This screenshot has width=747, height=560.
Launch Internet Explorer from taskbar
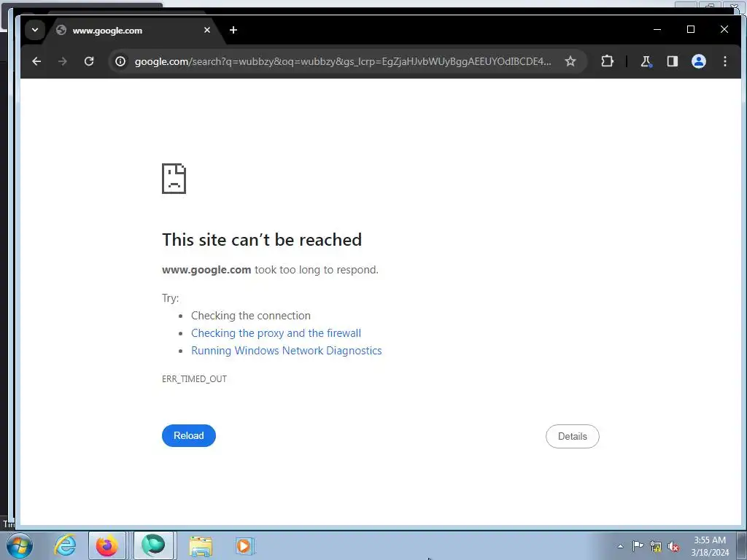(65, 545)
